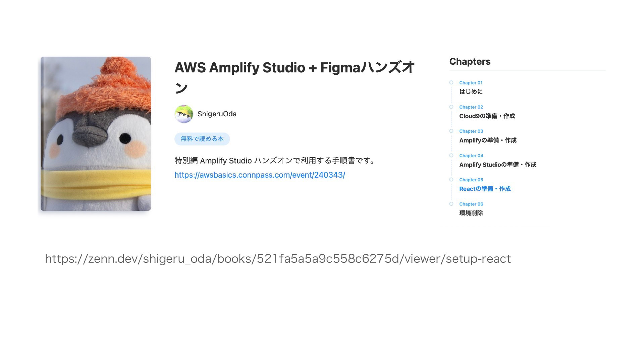Click the 無料で読める本 badge
644x362 pixels.
[x=202, y=139]
